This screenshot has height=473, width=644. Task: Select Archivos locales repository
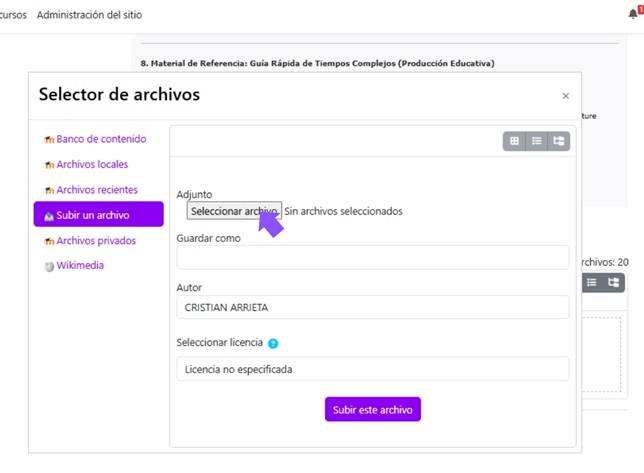92,164
